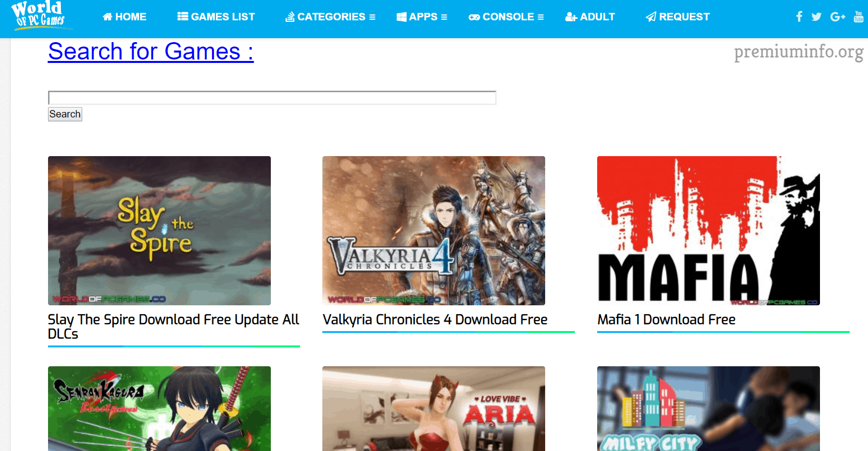Expand the CATEGORIES menu
Image resolution: width=868 pixels, height=451 pixels.
[330, 17]
